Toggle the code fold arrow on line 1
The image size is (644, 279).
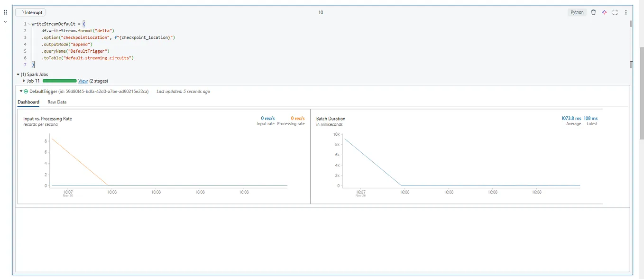[x=30, y=23]
